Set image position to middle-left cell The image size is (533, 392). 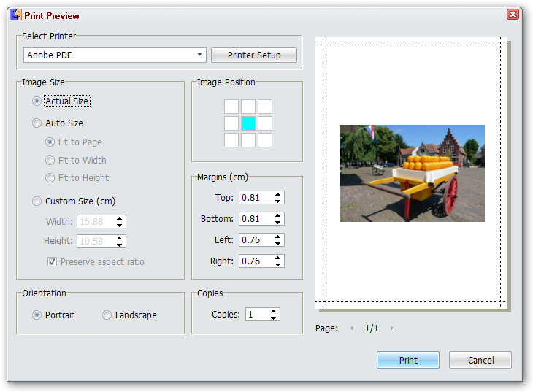(x=231, y=123)
